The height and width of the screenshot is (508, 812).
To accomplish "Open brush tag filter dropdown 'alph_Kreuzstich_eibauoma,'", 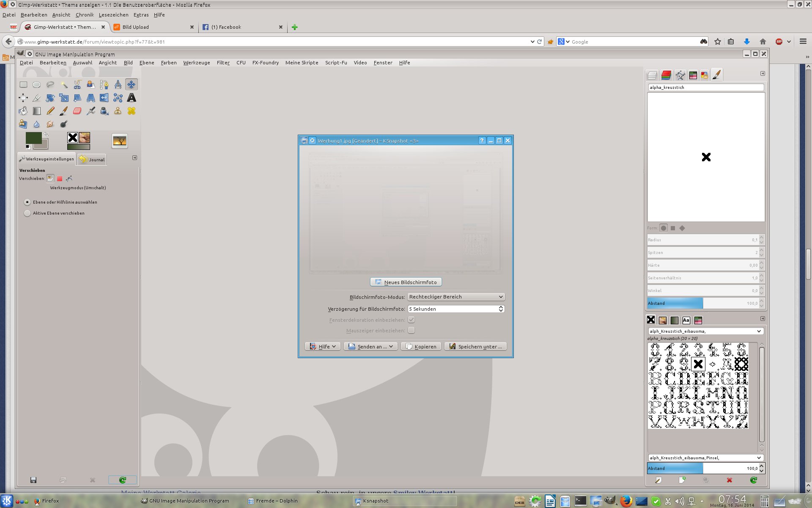I will tap(705, 331).
